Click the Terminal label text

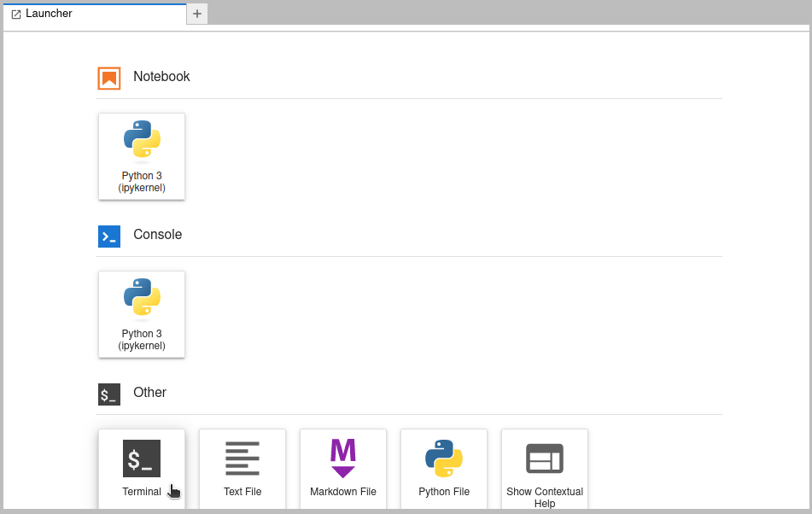point(142,492)
